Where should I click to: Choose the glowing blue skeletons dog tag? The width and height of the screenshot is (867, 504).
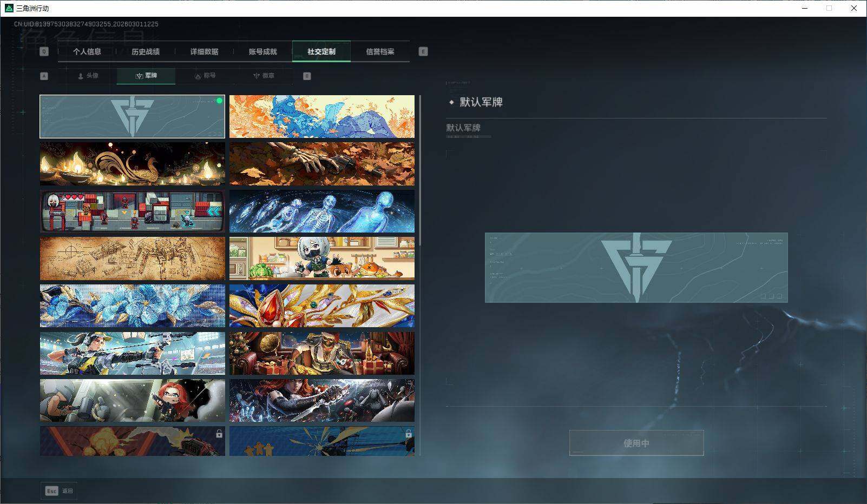pos(322,211)
